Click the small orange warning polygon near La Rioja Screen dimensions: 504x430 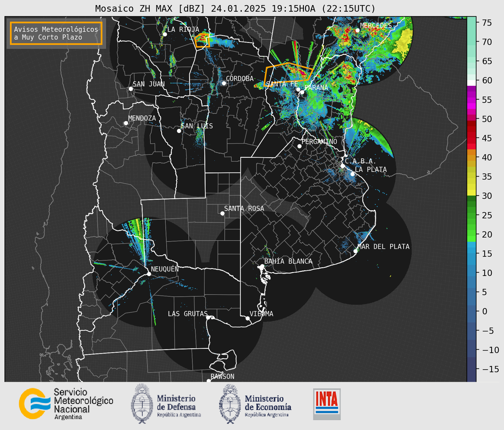point(202,40)
